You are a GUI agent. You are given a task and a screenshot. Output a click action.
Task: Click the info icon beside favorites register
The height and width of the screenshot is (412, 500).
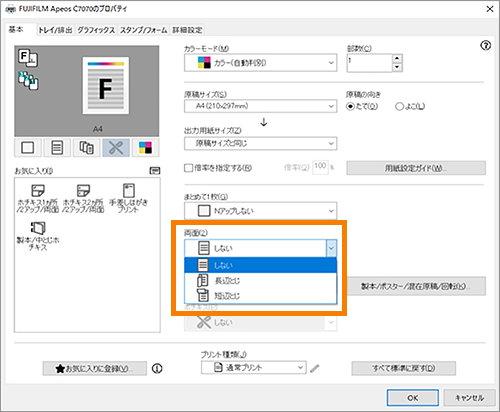(157, 368)
